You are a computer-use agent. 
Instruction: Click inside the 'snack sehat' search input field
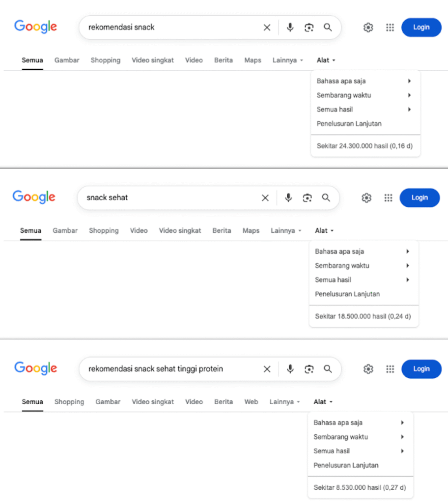pyautogui.click(x=172, y=197)
